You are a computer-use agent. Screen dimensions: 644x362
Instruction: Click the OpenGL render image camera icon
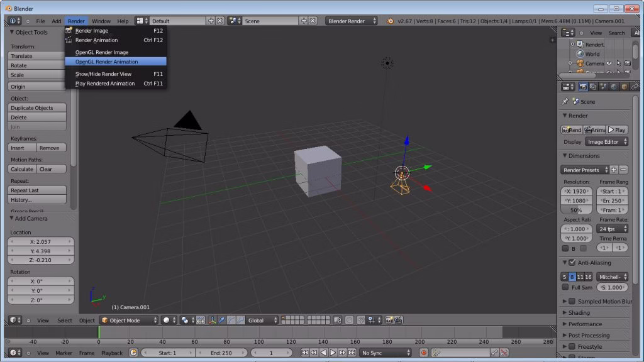[x=389, y=320]
